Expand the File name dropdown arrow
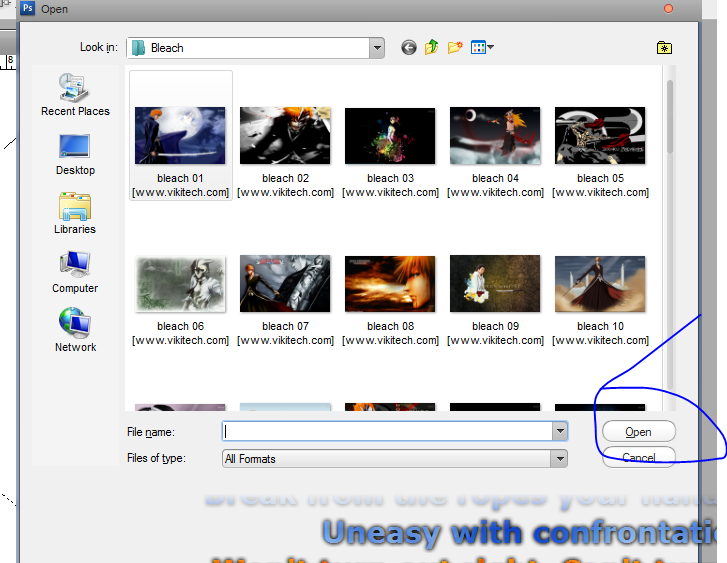This screenshot has height=563, width=727. pos(560,431)
